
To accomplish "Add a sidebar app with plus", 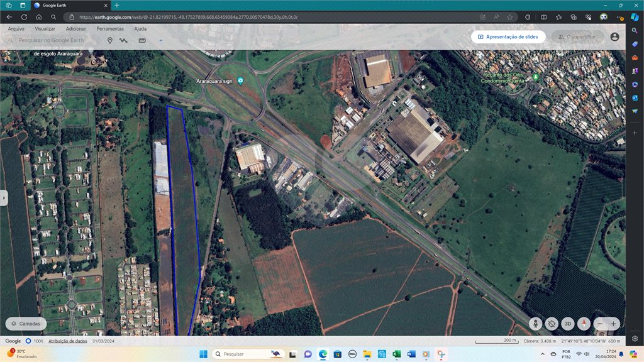I will [x=635, y=133].
